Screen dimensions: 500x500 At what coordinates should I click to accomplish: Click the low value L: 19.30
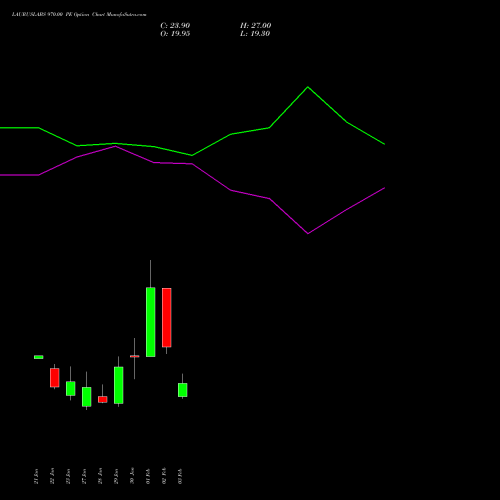[255, 34]
